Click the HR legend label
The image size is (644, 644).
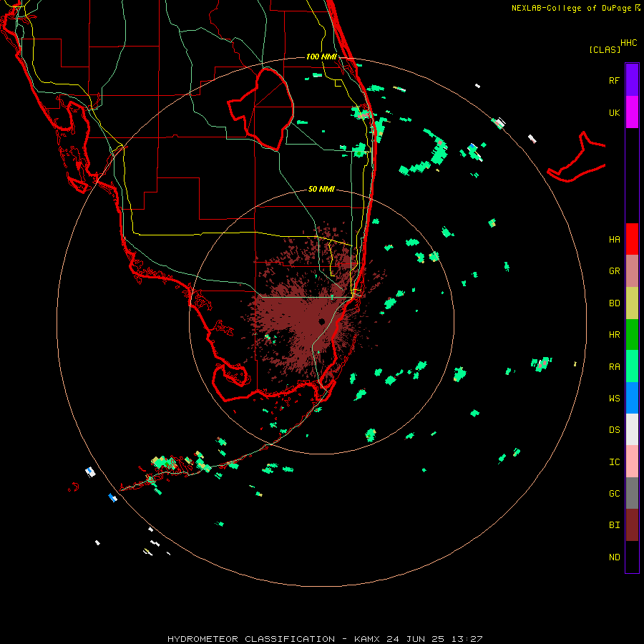pyautogui.click(x=614, y=335)
